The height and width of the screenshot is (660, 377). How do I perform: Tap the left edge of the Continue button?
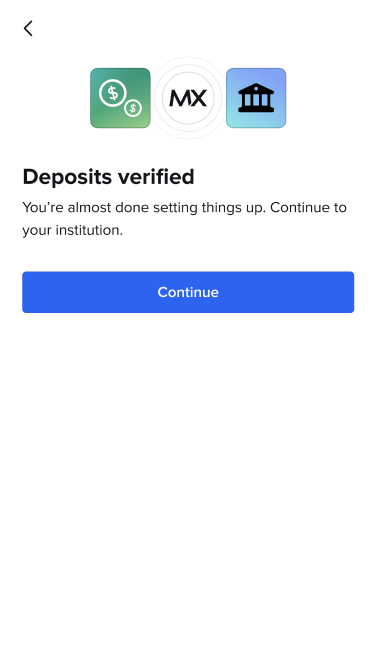tap(26, 292)
